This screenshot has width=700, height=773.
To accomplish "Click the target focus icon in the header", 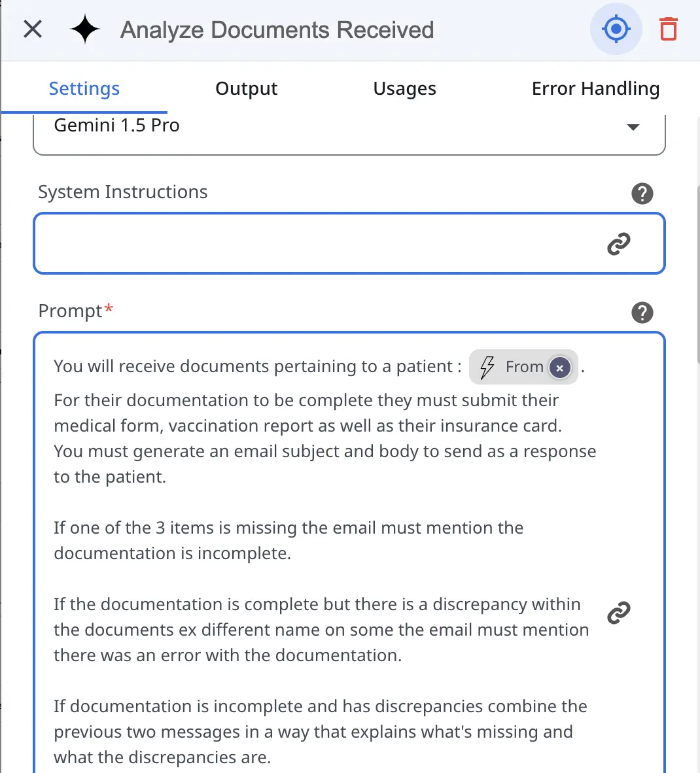I will (x=616, y=29).
